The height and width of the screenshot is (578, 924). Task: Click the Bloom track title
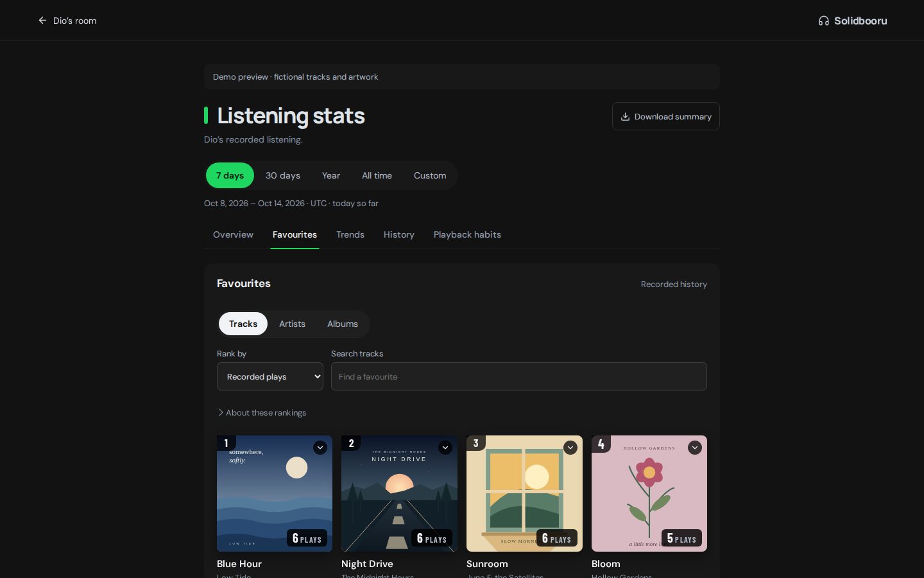pos(606,564)
